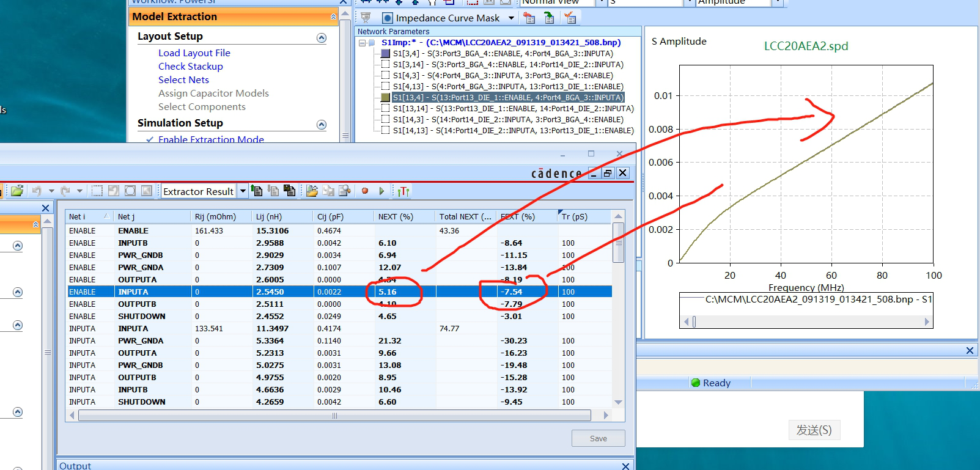Viewport: 980px width, 470px height.
Task: Click the Load Layout File link
Action: (x=194, y=53)
